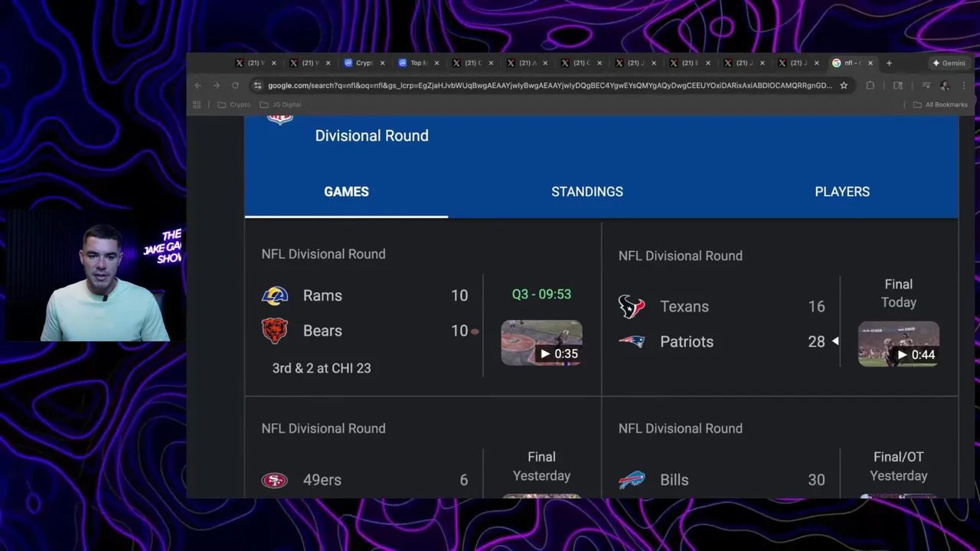The height and width of the screenshot is (551, 980).
Task: Click the '3rd & 2 at CHI 23' status
Action: [322, 368]
